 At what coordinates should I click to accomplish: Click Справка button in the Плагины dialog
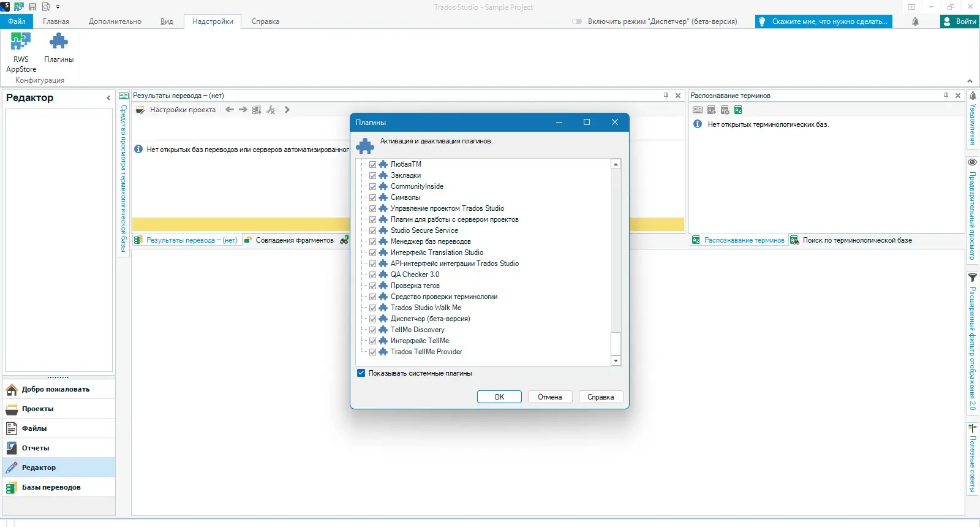[601, 397]
